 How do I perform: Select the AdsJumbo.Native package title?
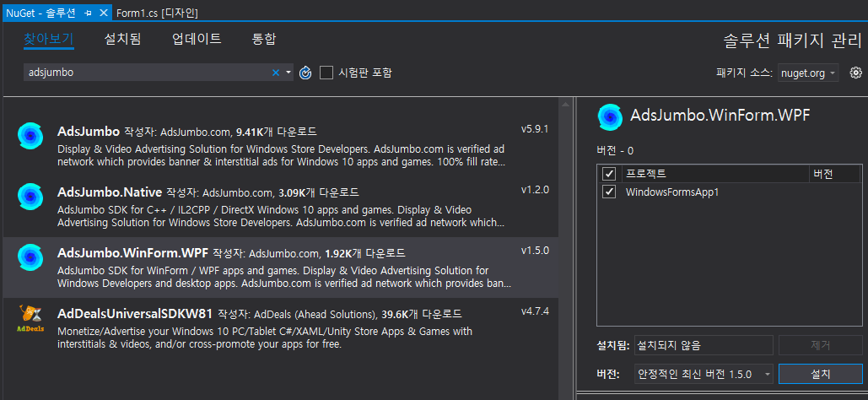tap(110, 192)
